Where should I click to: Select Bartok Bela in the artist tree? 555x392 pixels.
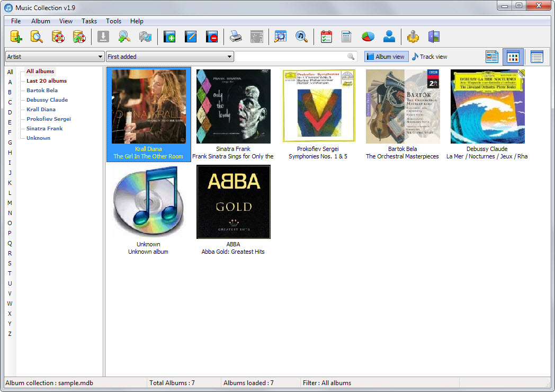point(42,90)
